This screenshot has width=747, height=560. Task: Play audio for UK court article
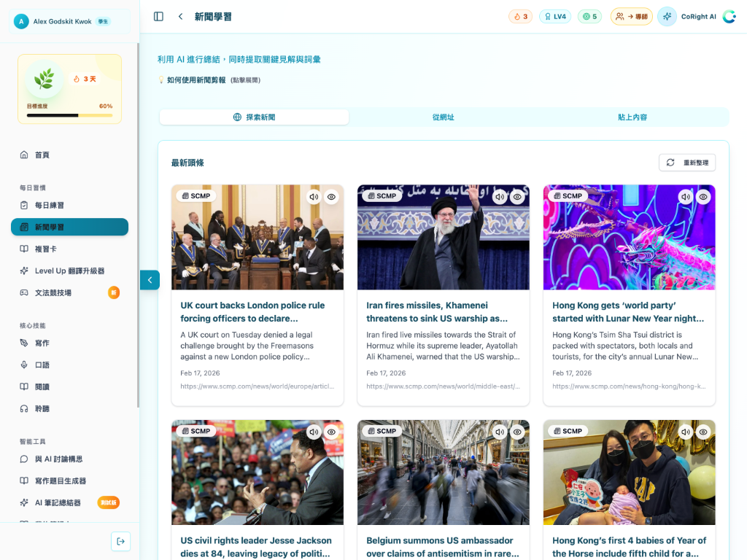click(x=314, y=197)
